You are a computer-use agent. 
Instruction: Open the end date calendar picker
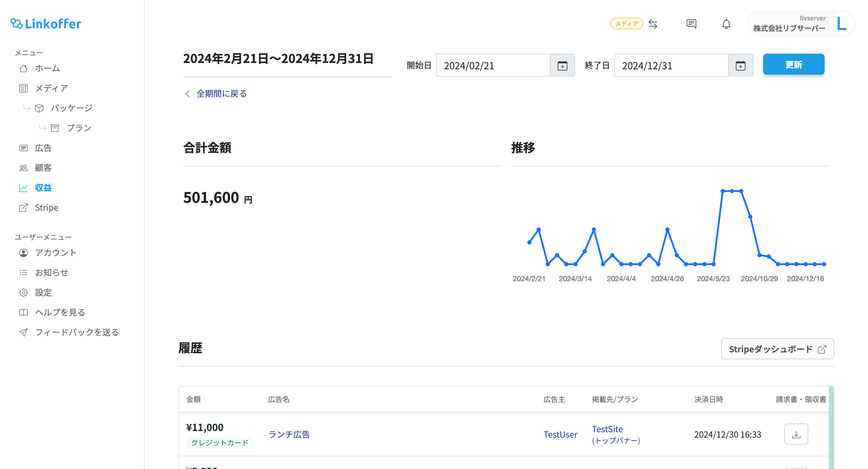pos(740,65)
